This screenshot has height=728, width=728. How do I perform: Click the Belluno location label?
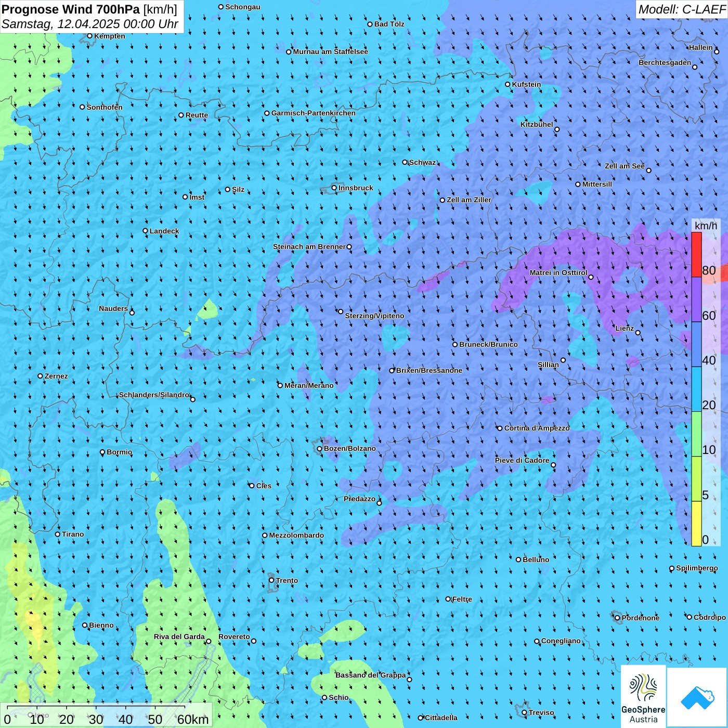click(536, 560)
